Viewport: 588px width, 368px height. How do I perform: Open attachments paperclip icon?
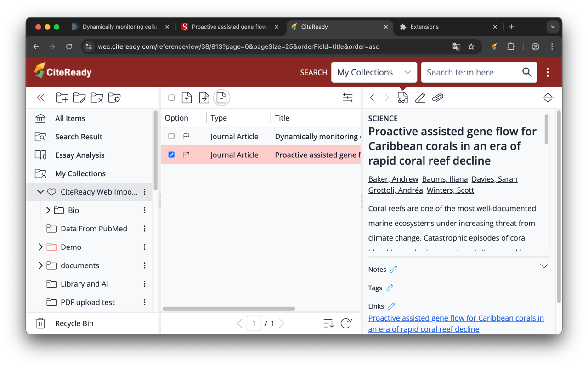click(438, 98)
